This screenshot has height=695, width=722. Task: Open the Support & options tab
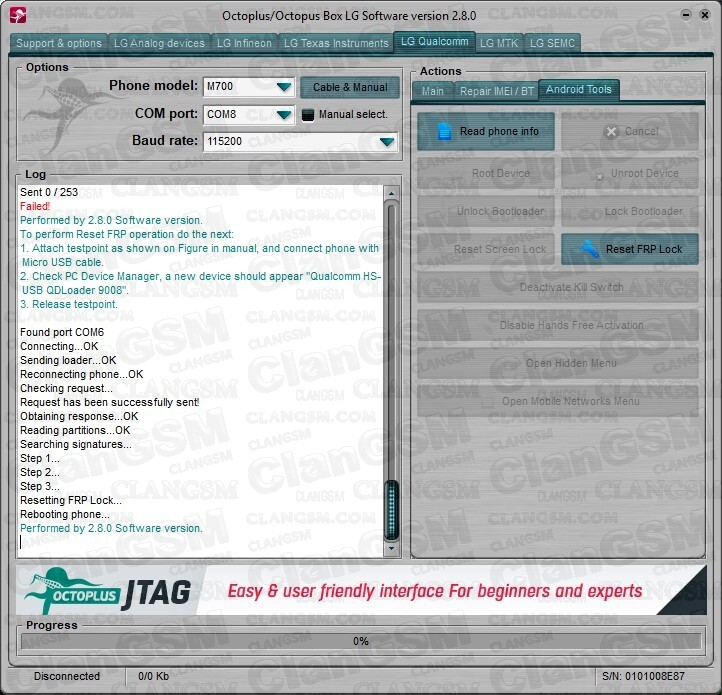tap(59, 43)
